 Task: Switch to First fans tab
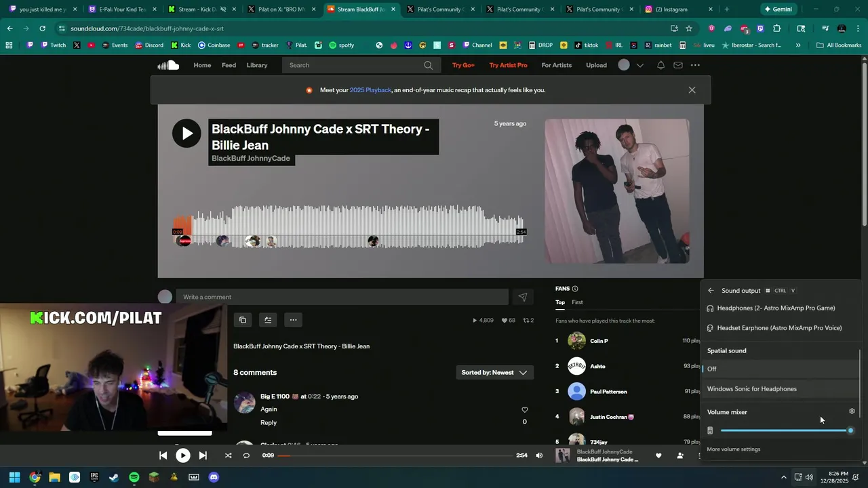577,302
